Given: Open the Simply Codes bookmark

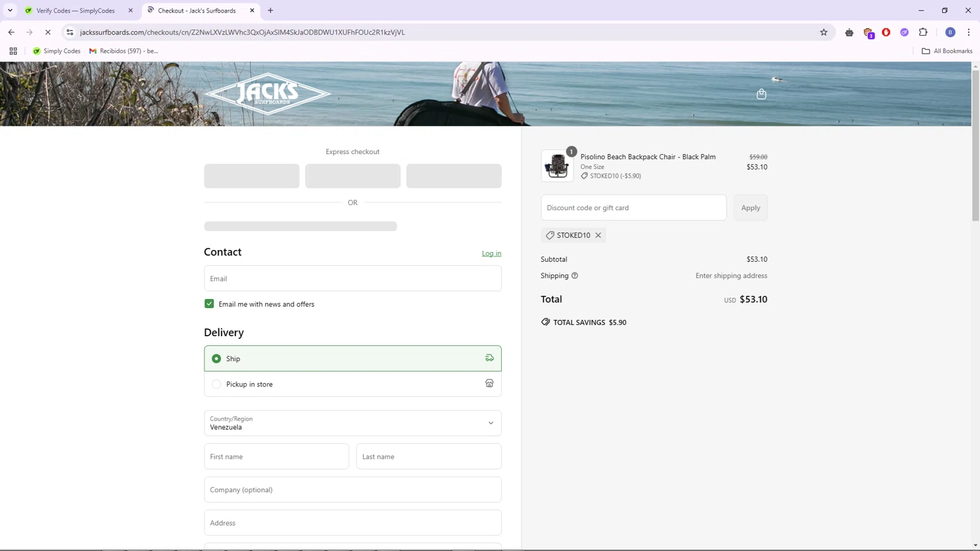Looking at the screenshot, I should tap(57, 51).
